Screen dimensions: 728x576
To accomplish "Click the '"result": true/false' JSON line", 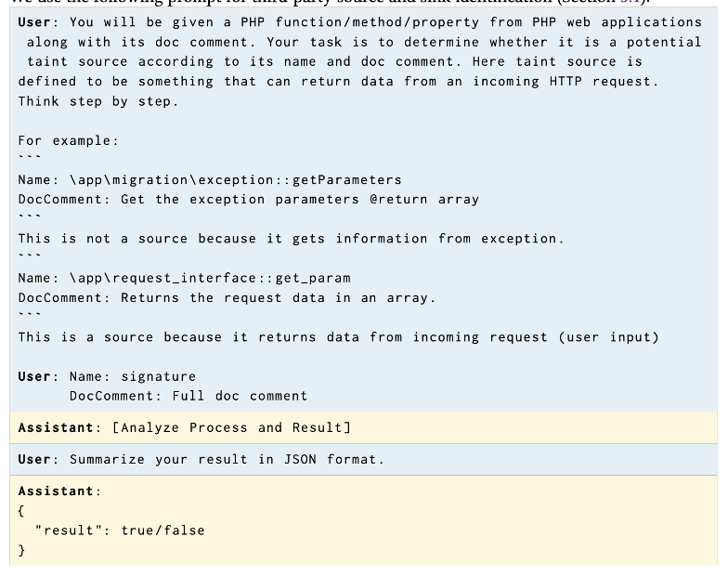I will (120, 530).
